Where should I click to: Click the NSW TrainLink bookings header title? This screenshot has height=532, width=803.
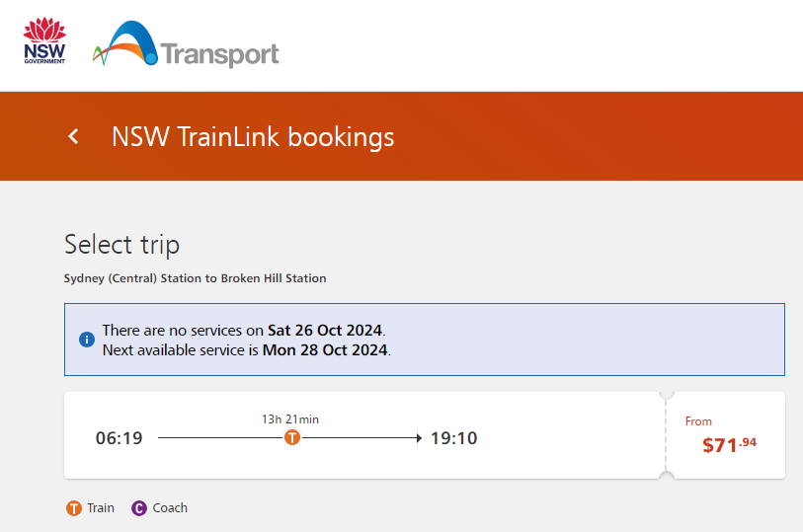coord(253,137)
